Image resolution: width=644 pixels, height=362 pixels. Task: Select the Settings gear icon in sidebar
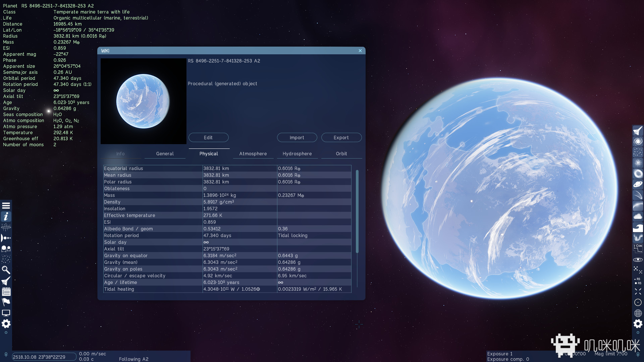(6, 324)
